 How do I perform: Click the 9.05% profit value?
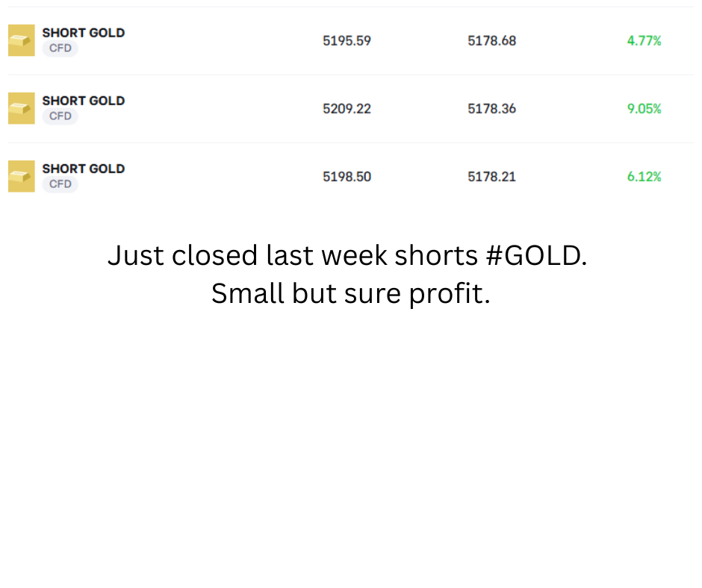point(644,109)
